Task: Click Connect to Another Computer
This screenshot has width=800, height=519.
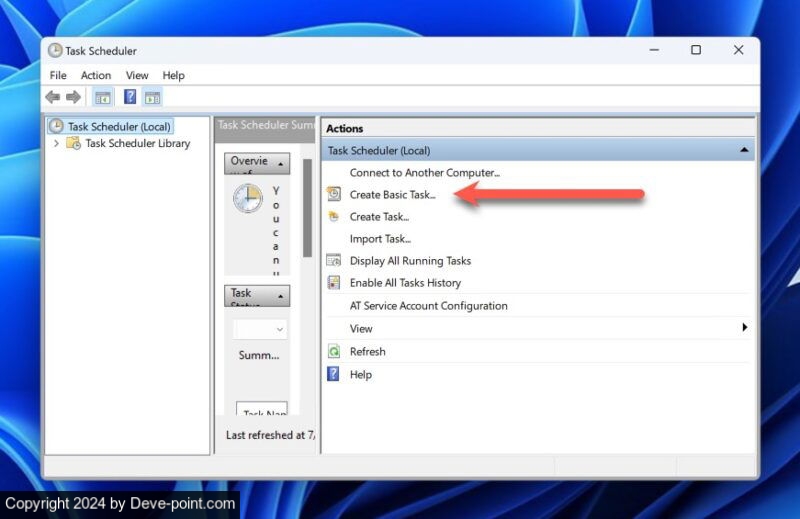Action: coord(424,172)
